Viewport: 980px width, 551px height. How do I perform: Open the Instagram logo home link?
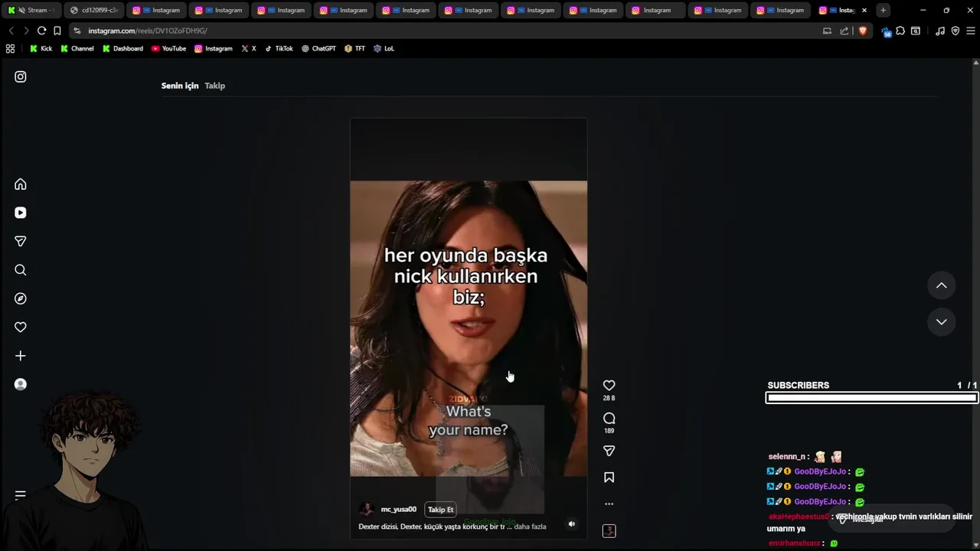(21, 77)
